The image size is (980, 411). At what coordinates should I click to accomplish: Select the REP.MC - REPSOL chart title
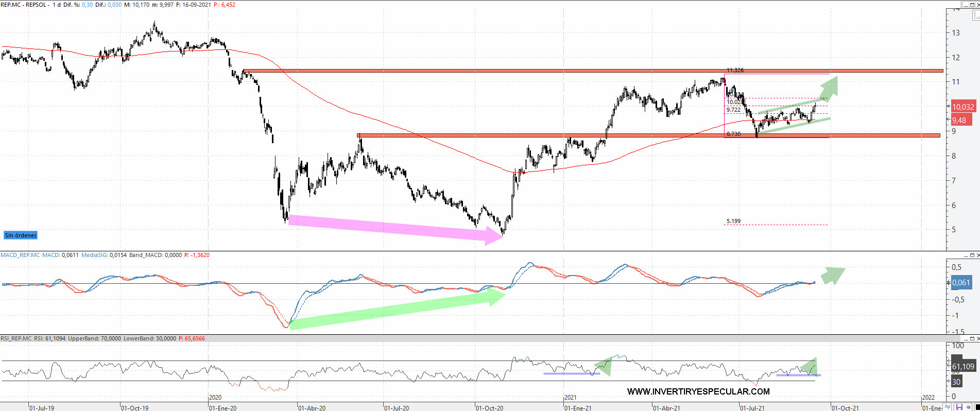[x=25, y=5]
